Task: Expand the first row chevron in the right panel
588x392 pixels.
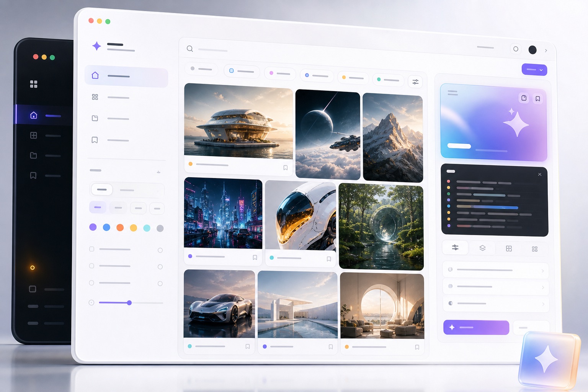Action: click(543, 271)
